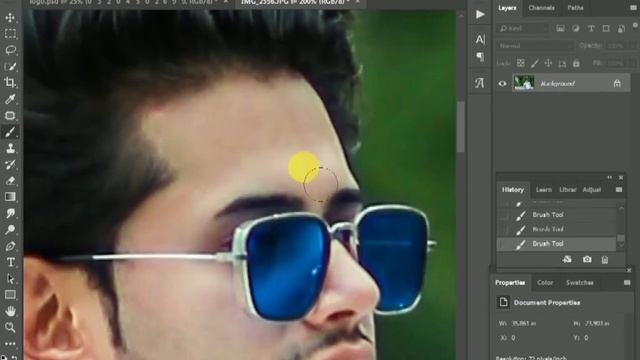This screenshot has width=640, height=360.
Task: Hide the Background layer with eye icon
Action: [x=502, y=84]
